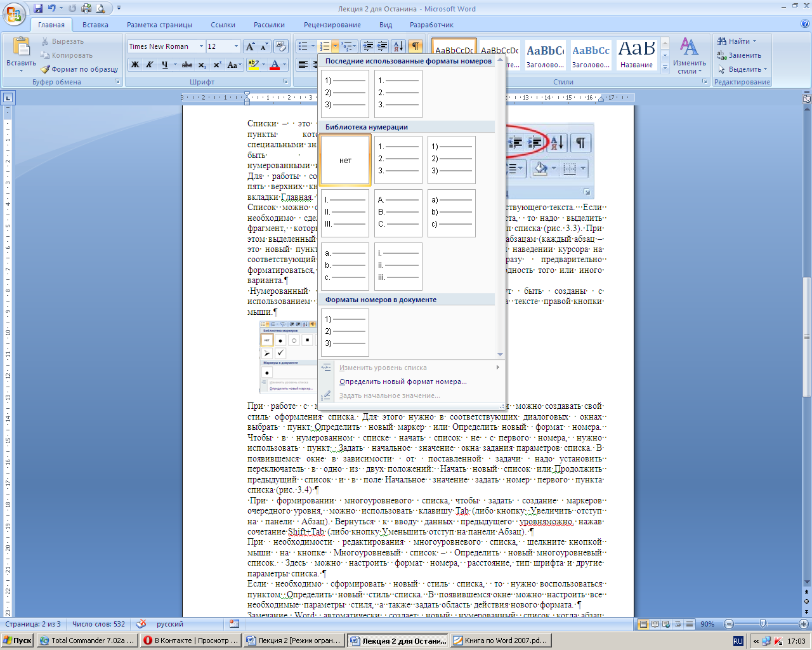Select Формат по образцу format painter
Image resolution: width=812 pixels, height=650 pixels.
pos(80,69)
